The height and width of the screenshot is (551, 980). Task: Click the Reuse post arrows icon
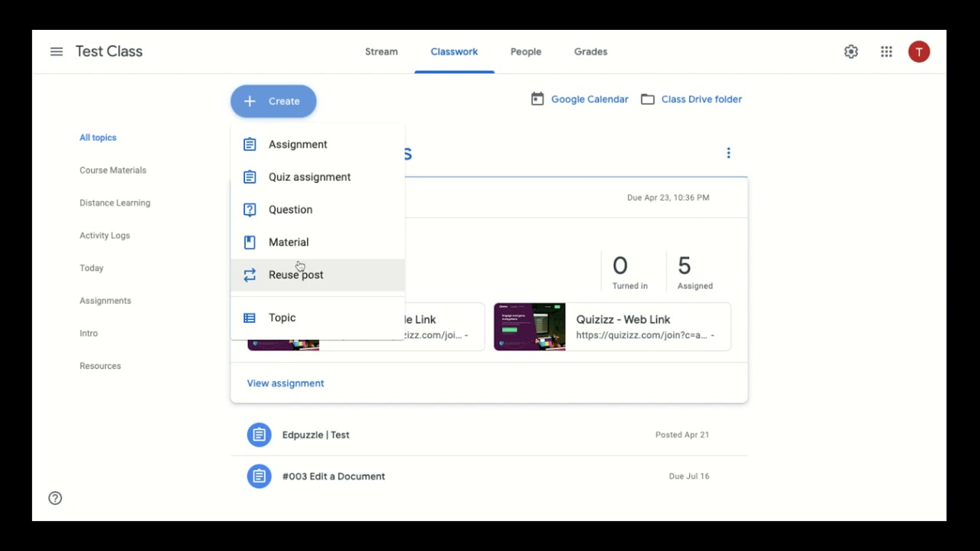tap(250, 275)
